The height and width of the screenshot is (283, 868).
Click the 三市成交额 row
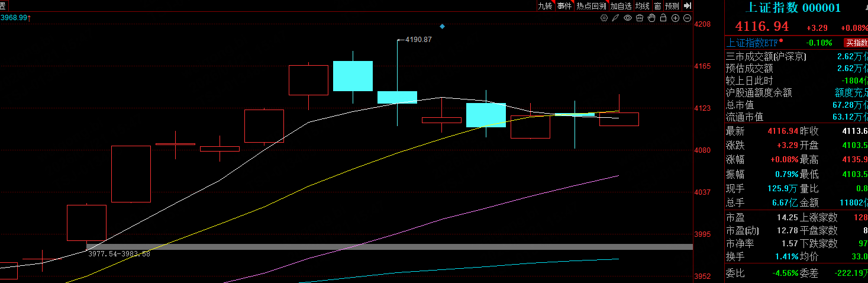click(796, 57)
